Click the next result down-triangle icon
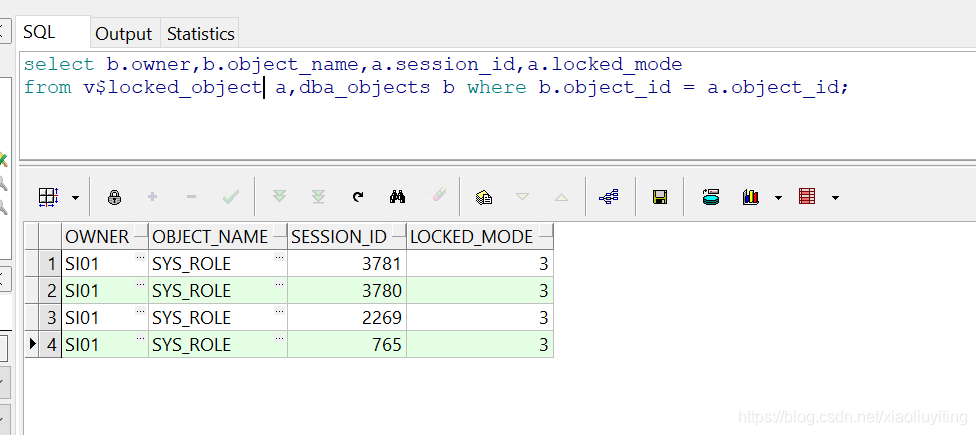The image size is (976, 435). point(523,197)
